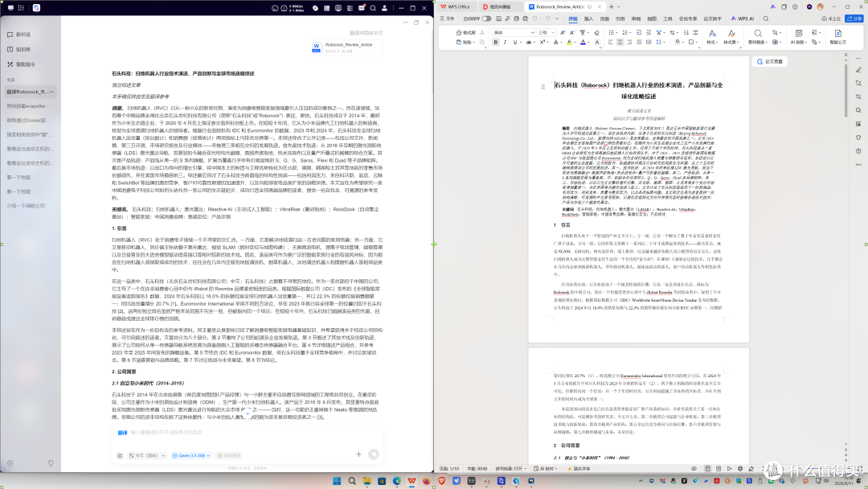Click the Paper Check (论文查重) button

pyautogui.click(x=770, y=61)
